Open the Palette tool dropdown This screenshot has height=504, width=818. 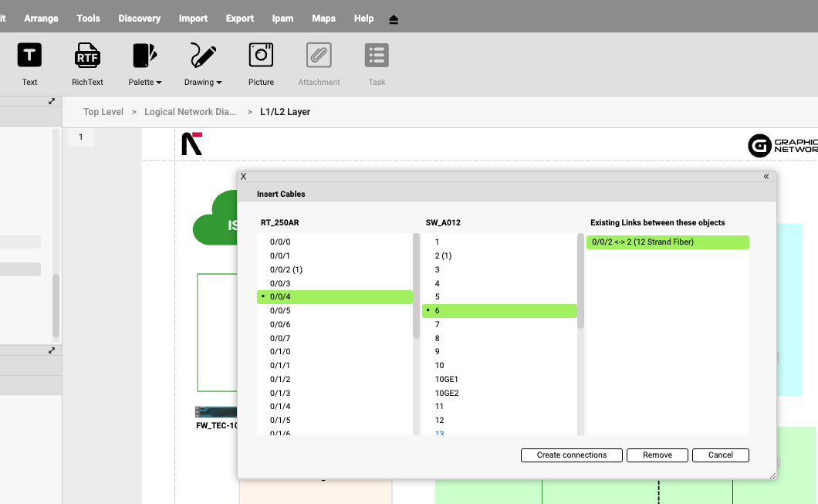[145, 56]
